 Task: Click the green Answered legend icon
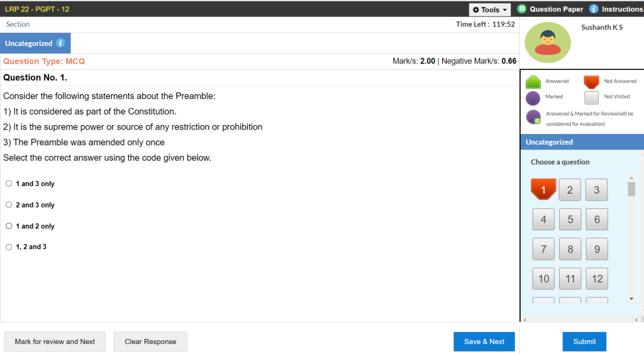[x=533, y=82]
